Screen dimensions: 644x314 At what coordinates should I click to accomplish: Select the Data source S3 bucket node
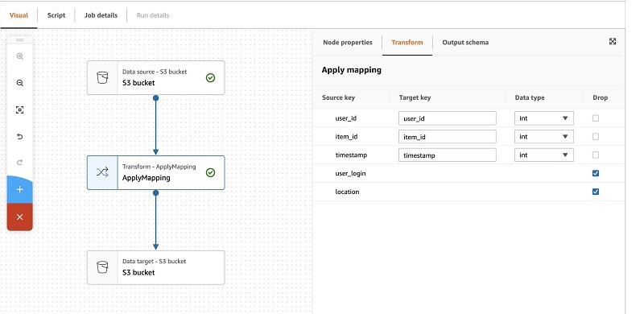[155, 77]
